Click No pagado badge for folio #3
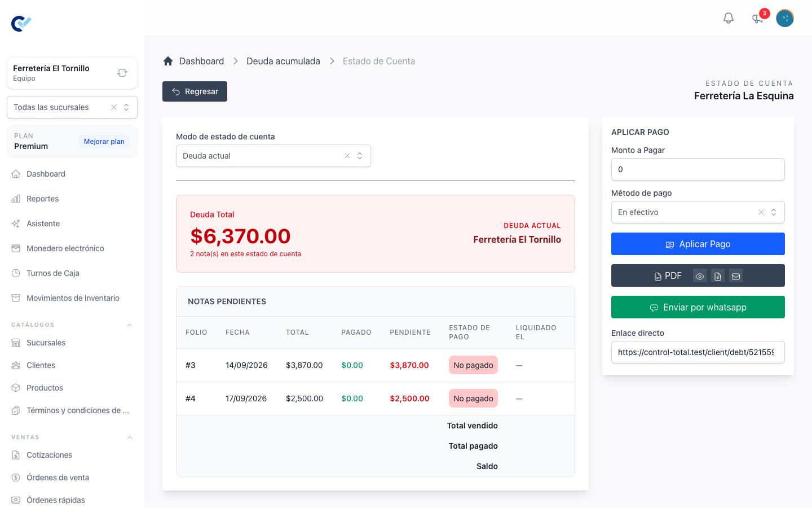Screen dimensions: 812x508 pos(473,365)
